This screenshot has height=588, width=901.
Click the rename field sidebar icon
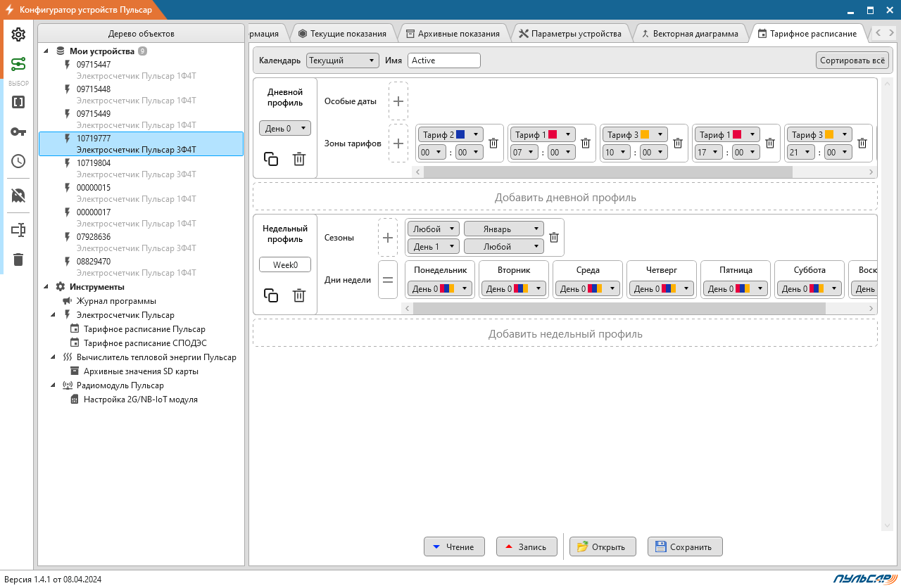pos(18,230)
